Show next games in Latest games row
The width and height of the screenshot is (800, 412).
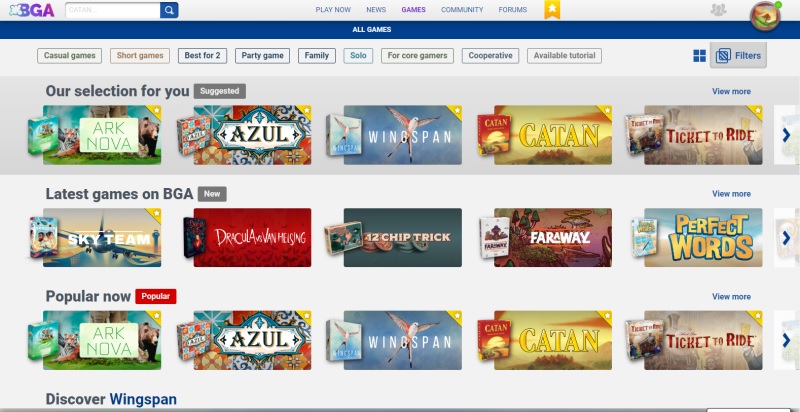(786, 238)
